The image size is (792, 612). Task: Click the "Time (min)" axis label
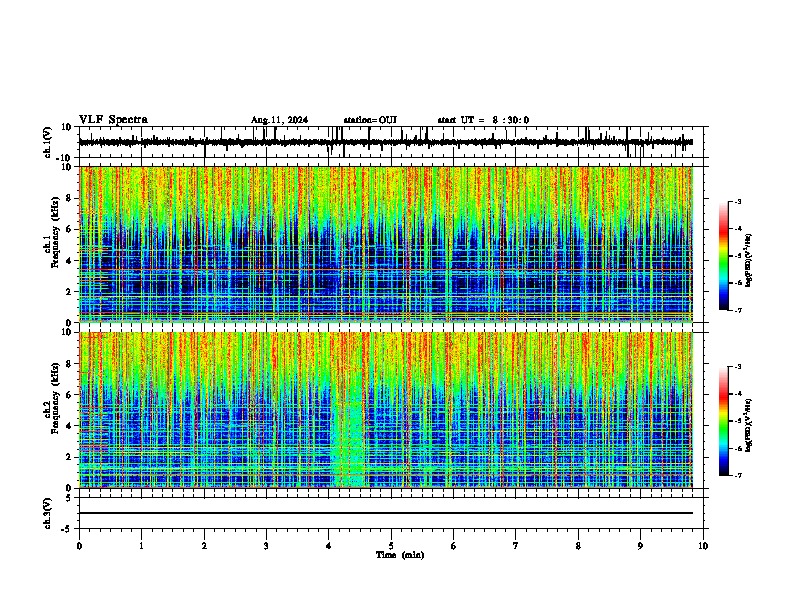coord(400,555)
